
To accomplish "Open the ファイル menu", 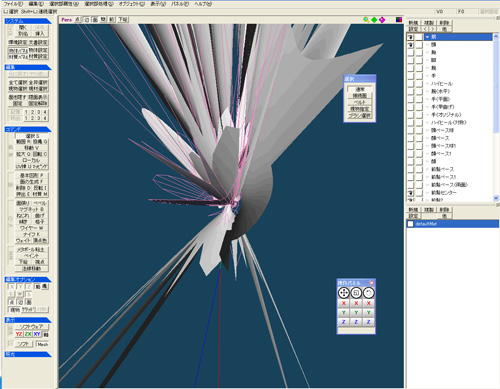I will (13, 4).
